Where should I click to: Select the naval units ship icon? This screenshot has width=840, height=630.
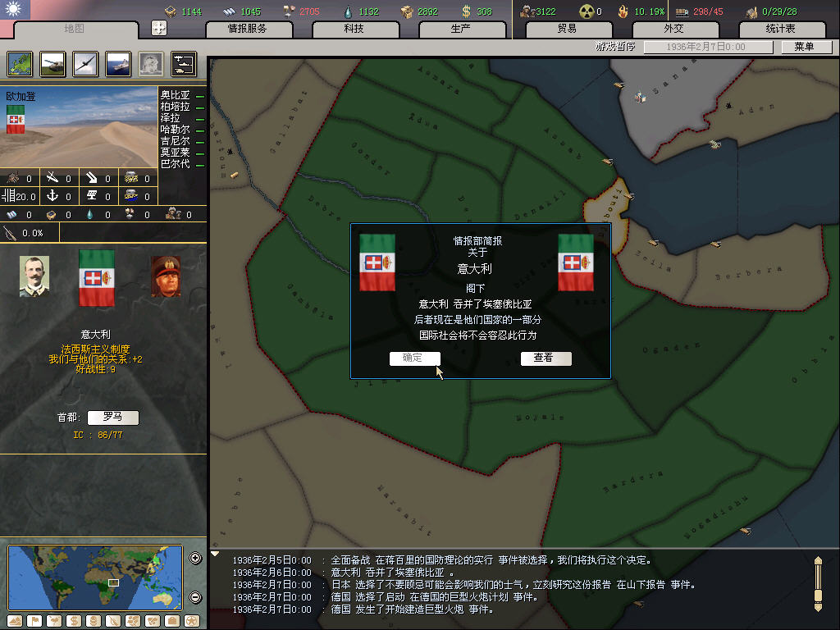[118, 64]
